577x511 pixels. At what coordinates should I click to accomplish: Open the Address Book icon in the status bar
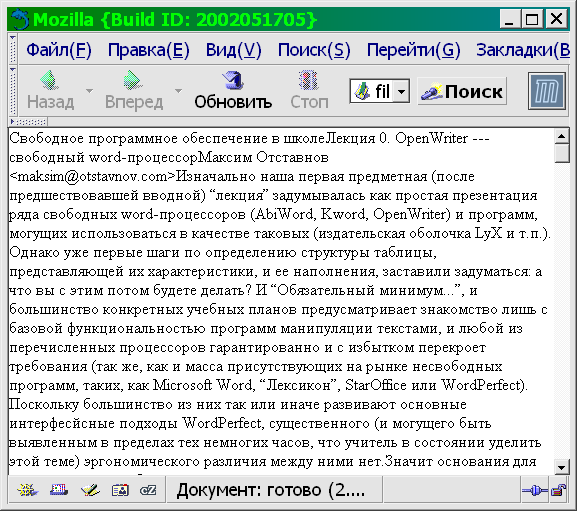point(120,490)
